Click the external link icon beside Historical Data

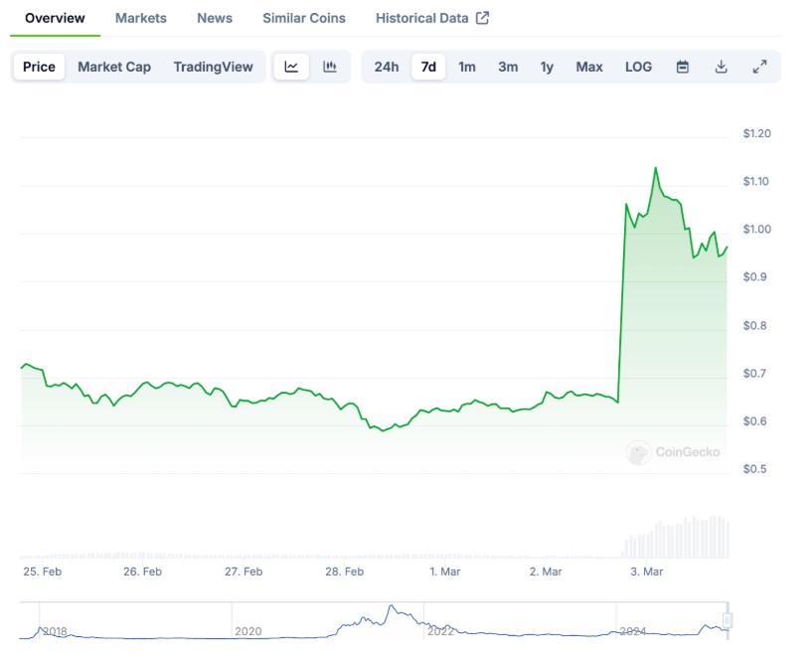[x=483, y=18]
